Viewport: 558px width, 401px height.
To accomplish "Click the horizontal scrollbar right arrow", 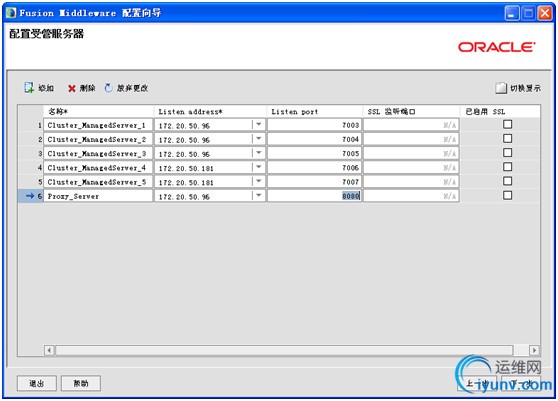I will (534, 350).
